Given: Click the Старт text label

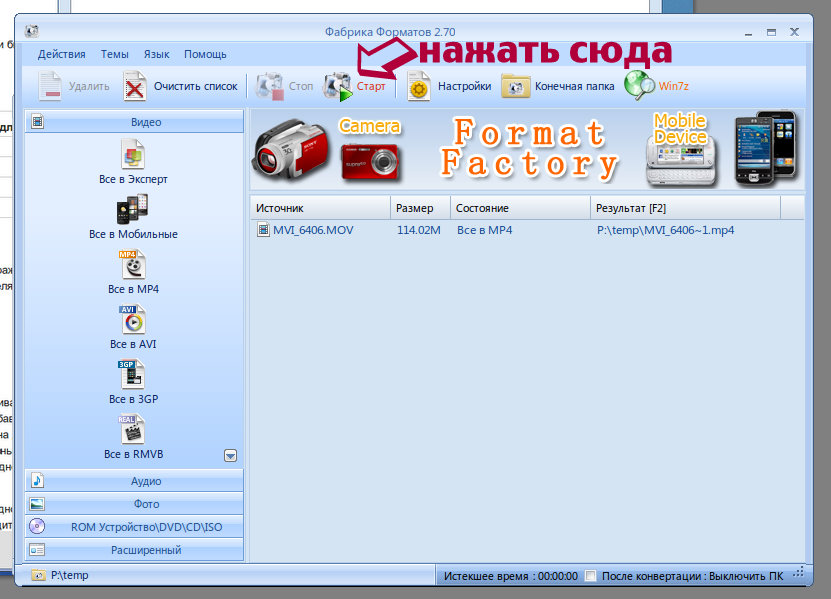Looking at the screenshot, I should pos(370,86).
